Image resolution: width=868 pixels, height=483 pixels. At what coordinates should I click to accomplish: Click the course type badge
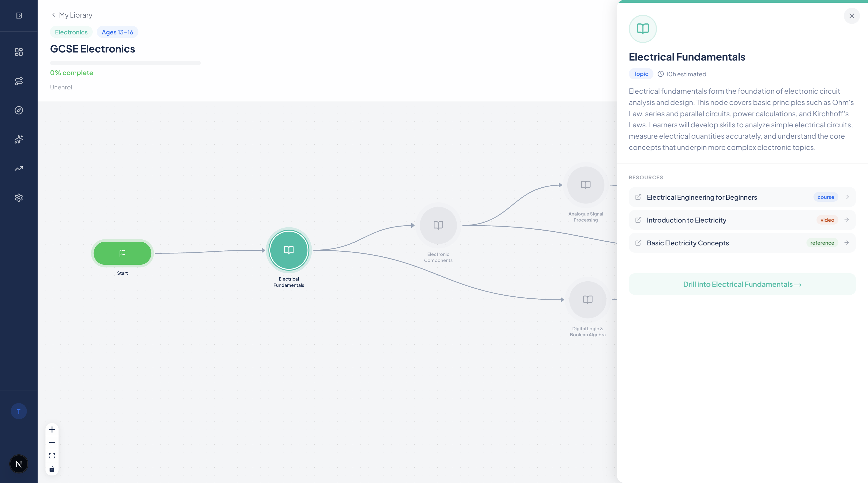click(826, 197)
